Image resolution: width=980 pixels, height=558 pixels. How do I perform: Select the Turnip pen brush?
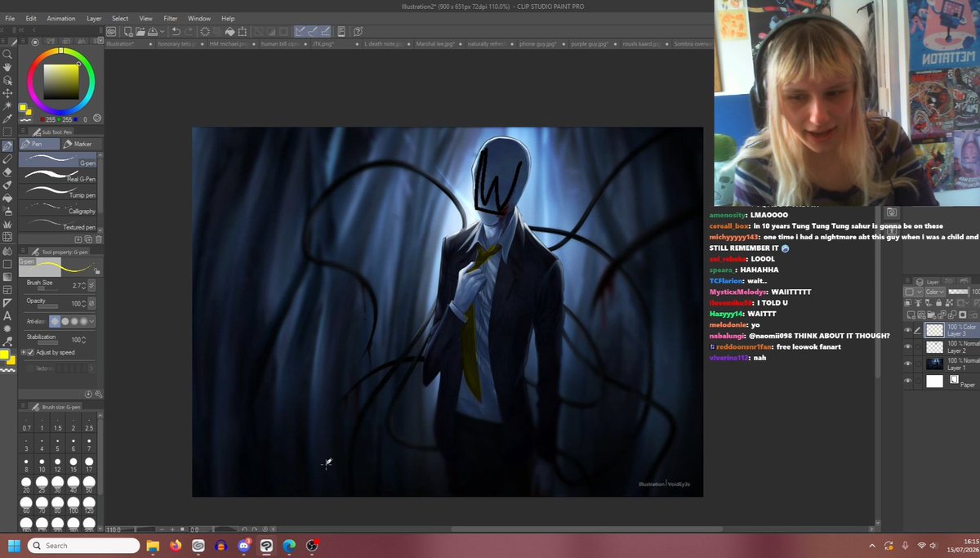58,194
